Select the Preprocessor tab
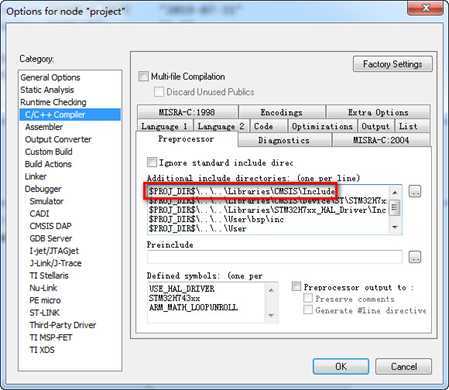 [x=186, y=139]
